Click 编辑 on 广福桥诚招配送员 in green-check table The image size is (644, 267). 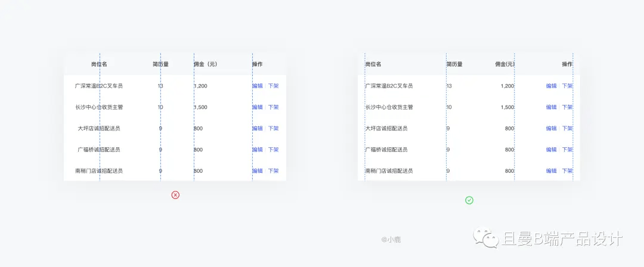coord(551,150)
